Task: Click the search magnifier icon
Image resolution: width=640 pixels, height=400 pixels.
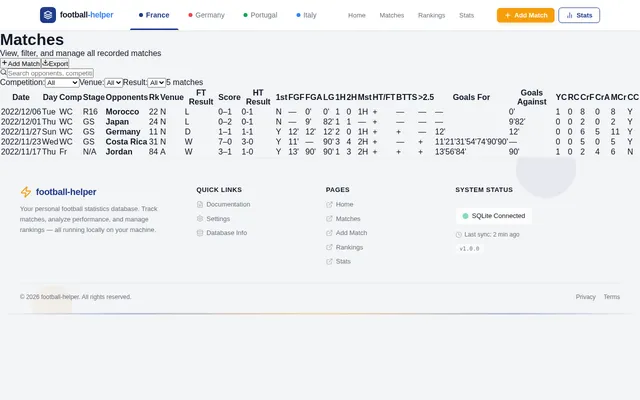Action: tap(3, 73)
